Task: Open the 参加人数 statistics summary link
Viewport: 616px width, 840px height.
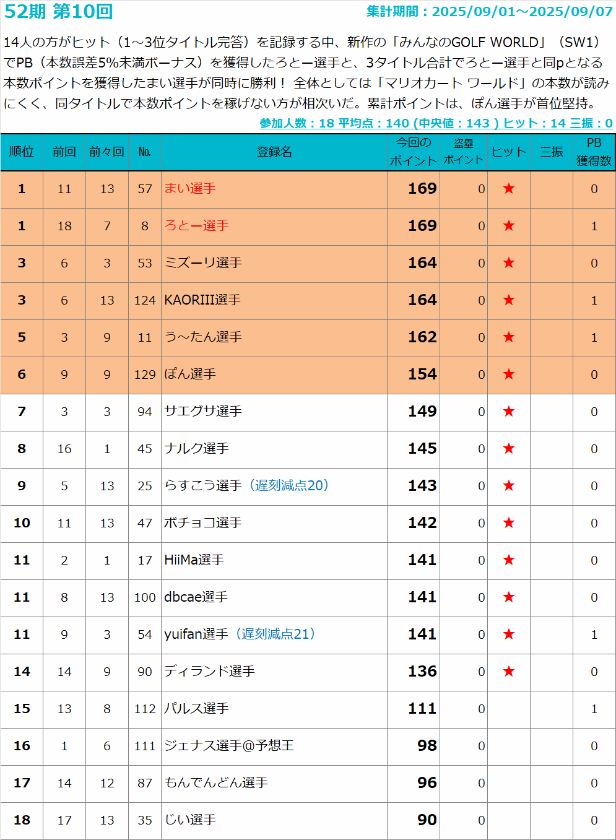Action: pyautogui.click(x=435, y=123)
